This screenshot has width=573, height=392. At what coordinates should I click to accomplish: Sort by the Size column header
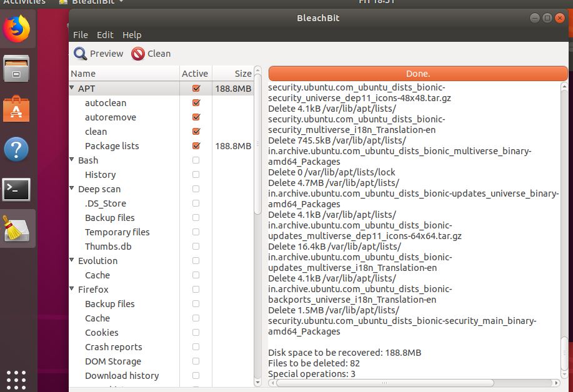(x=233, y=74)
